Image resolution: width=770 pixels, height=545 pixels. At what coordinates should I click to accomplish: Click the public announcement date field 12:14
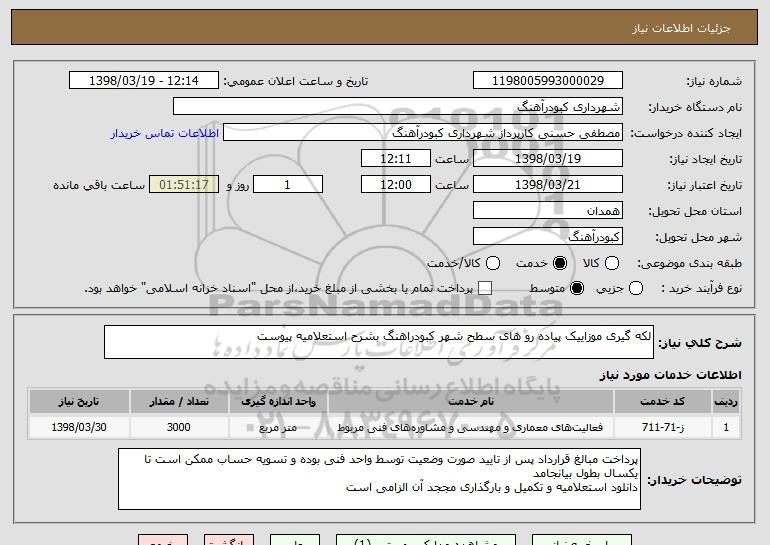click(x=144, y=81)
